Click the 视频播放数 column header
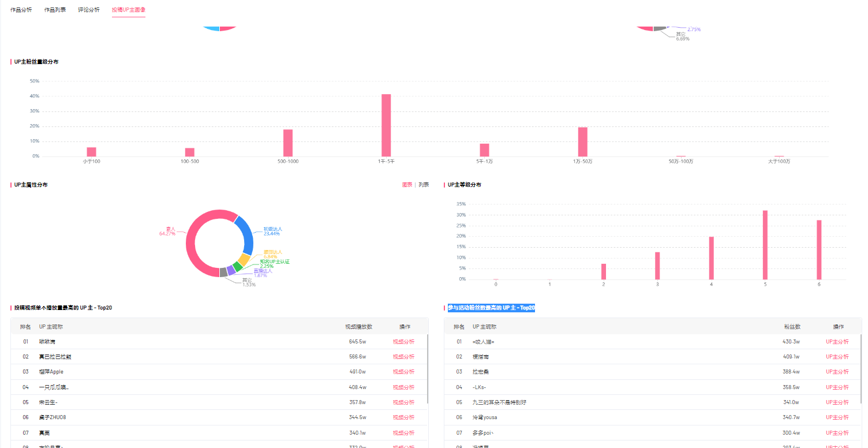The height and width of the screenshot is (448, 868). [359, 327]
